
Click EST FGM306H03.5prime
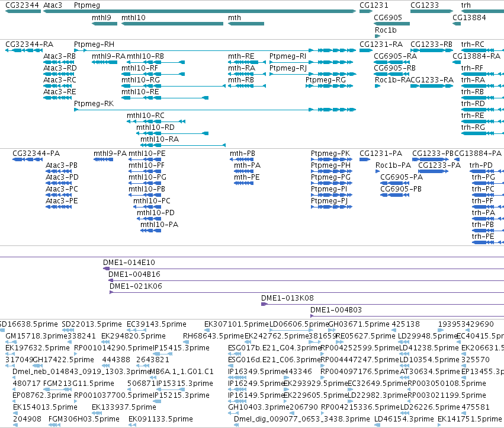pyautogui.click(x=84, y=419)
